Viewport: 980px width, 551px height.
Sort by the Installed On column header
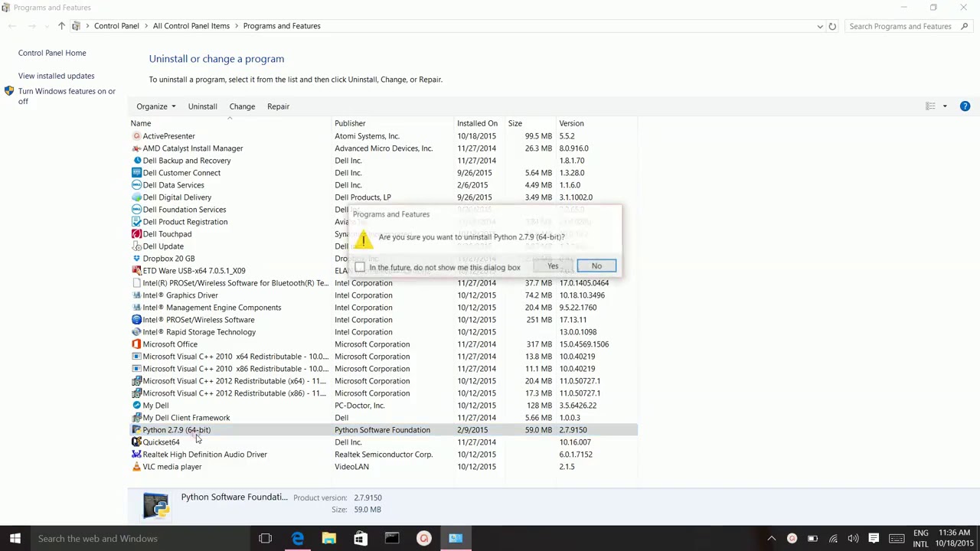click(480, 123)
